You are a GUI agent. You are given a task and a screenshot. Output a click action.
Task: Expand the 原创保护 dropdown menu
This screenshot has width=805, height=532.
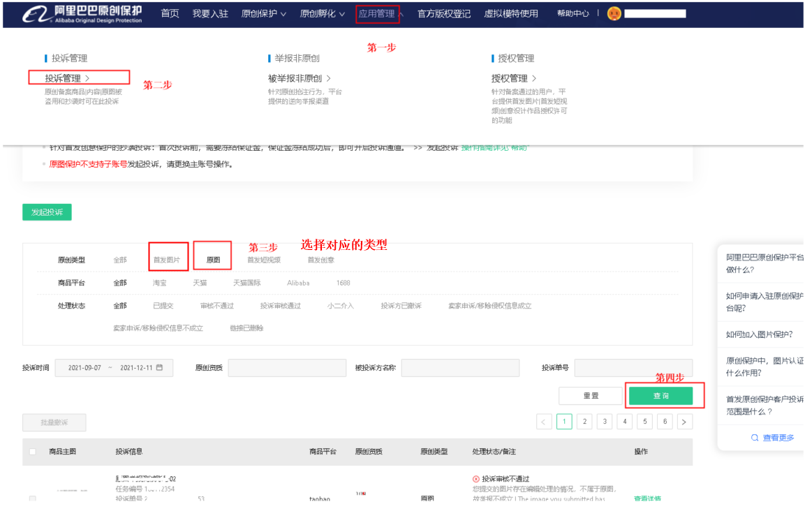point(264,14)
